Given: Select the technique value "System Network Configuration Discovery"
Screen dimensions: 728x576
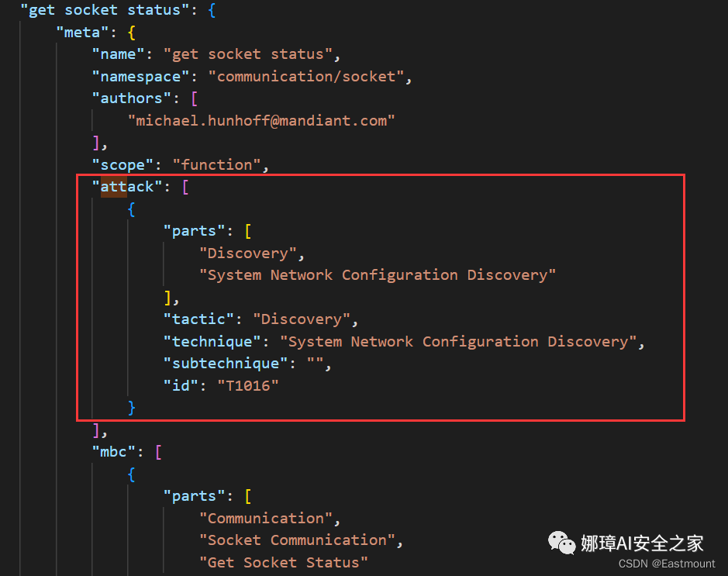Looking at the screenshot, I should [x=457, y=342].
